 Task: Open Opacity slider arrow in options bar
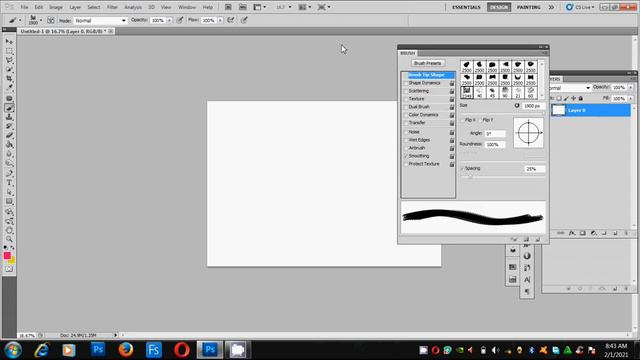[x=169, y=20]
